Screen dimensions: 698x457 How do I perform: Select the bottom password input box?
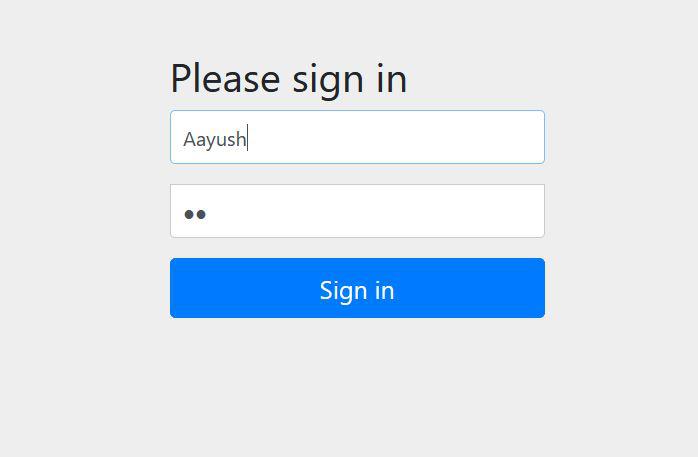pyautogui.click(x=357, y=211)
